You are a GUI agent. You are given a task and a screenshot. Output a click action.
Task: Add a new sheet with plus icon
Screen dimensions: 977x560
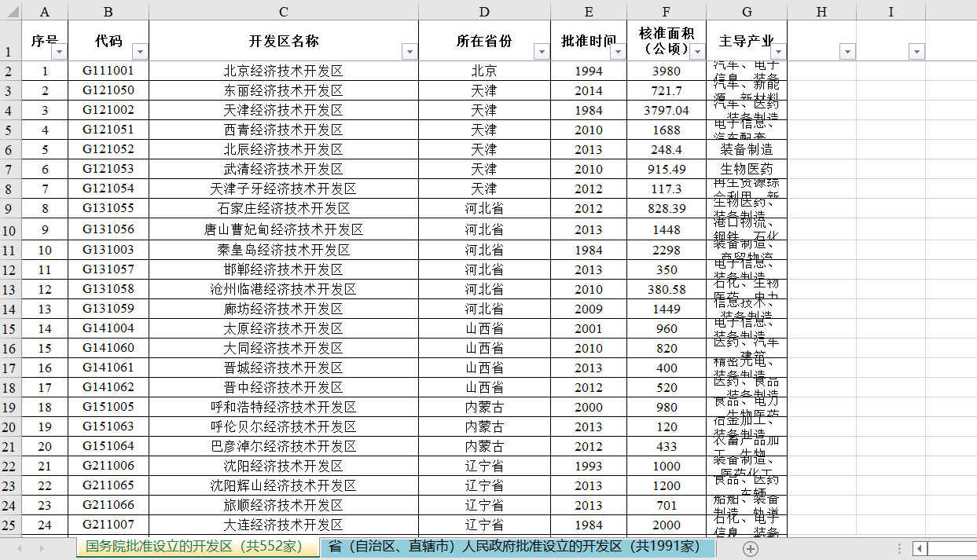point(751,548)
